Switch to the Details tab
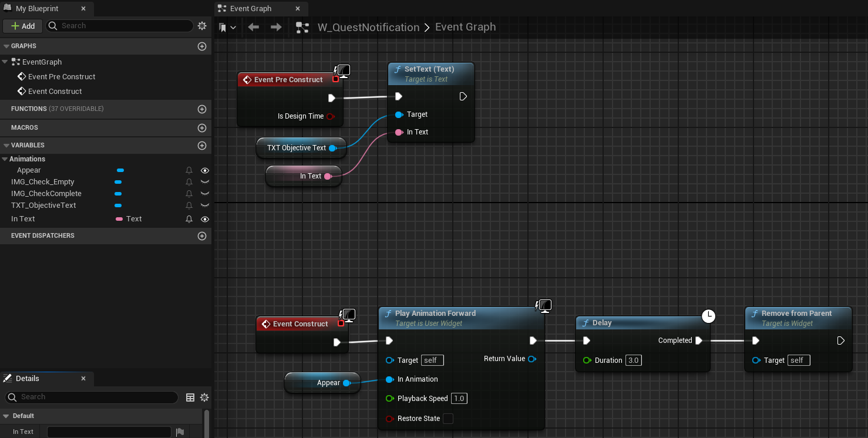This screenshot has width=868, height=438. [x=27, y=379]
